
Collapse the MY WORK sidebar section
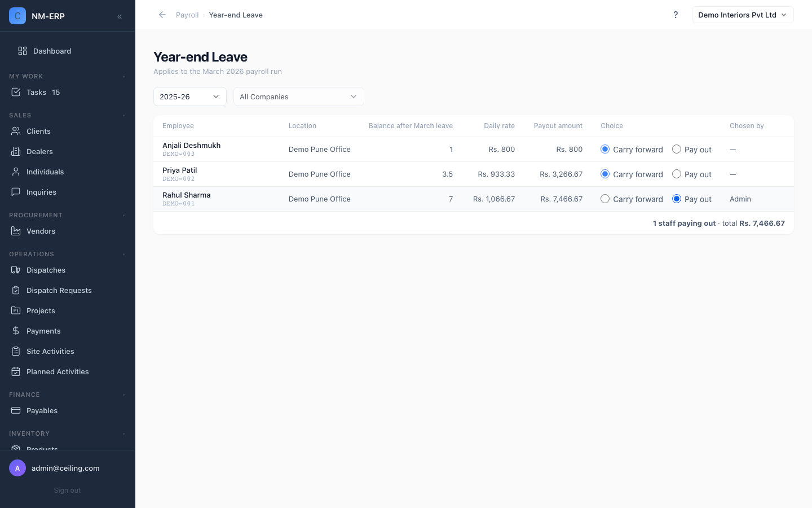(124, 76)
